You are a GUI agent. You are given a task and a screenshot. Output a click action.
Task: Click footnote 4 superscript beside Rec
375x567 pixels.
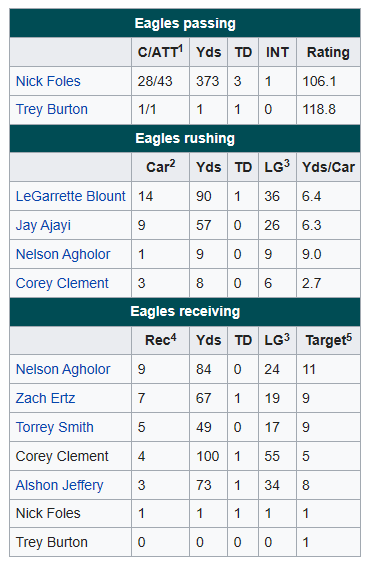(x=174, y=337)
